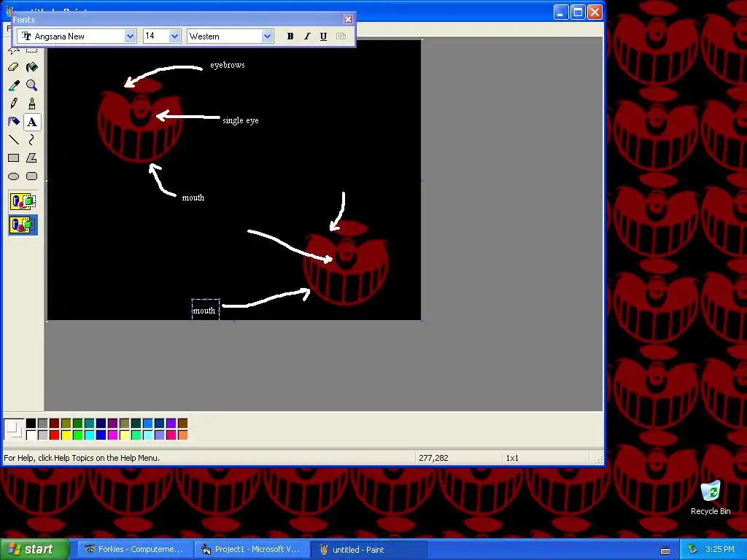Click the system tray icon beside the clock
Viewport: 747px width, 560px height.
[693, 549]
